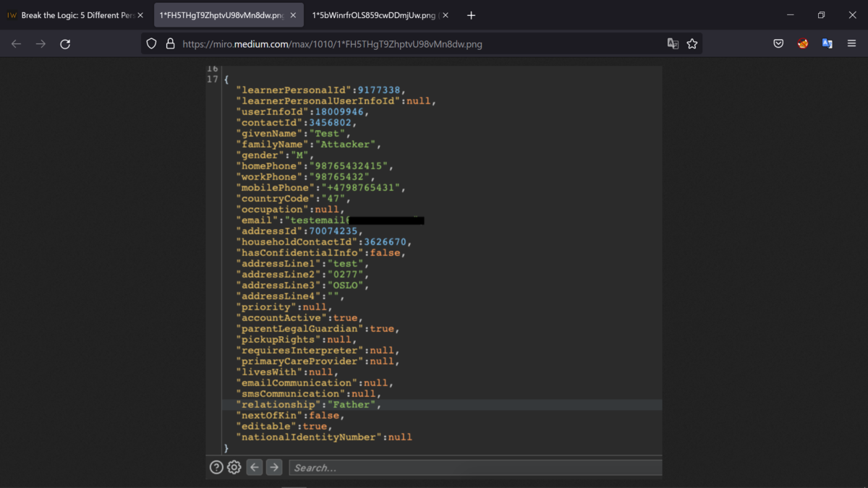
Task: Click the "emailCommunication" key
Action: [x=297, y=382]
